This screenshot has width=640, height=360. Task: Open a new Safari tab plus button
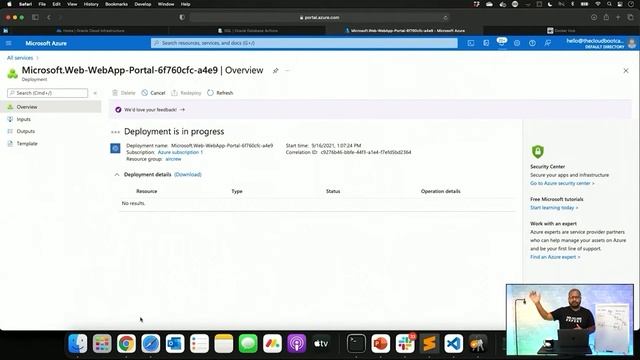(x=618, y=17)
